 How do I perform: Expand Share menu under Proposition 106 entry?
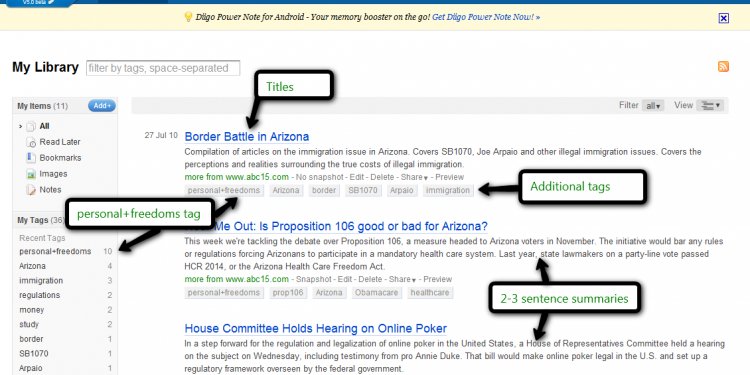coord(402,279)
